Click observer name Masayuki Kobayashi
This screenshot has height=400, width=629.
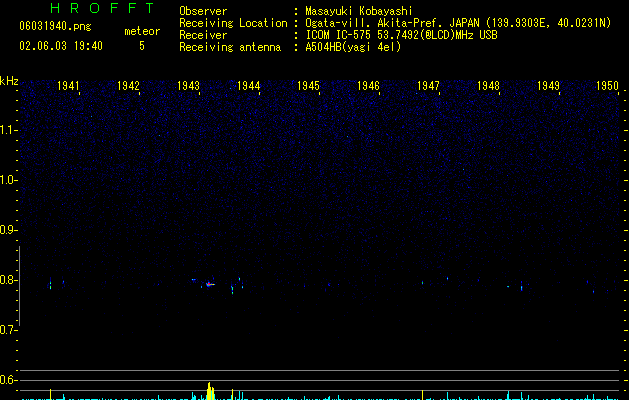coord(359,11)
